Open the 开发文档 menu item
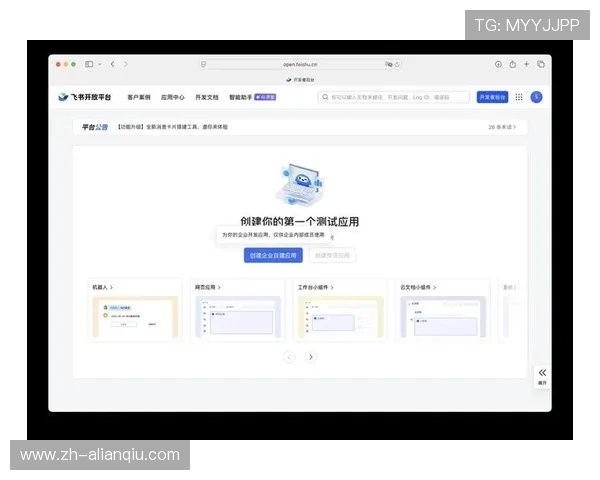 click(207, 97)
